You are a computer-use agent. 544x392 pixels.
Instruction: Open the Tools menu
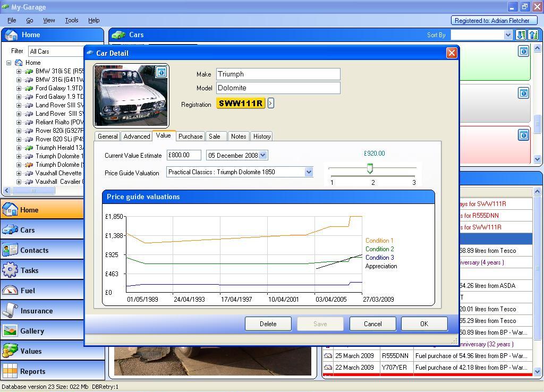pyautogui.click(x=71, y=20)
